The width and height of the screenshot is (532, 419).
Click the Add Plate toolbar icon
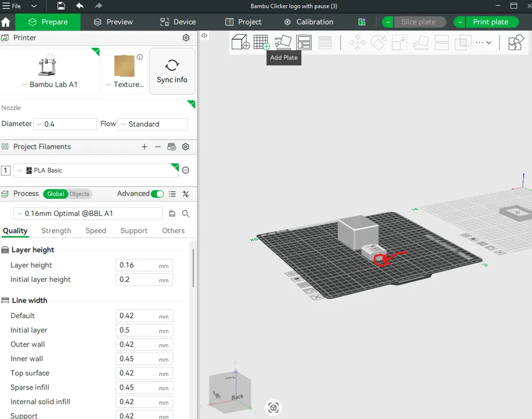coord(261,42)
